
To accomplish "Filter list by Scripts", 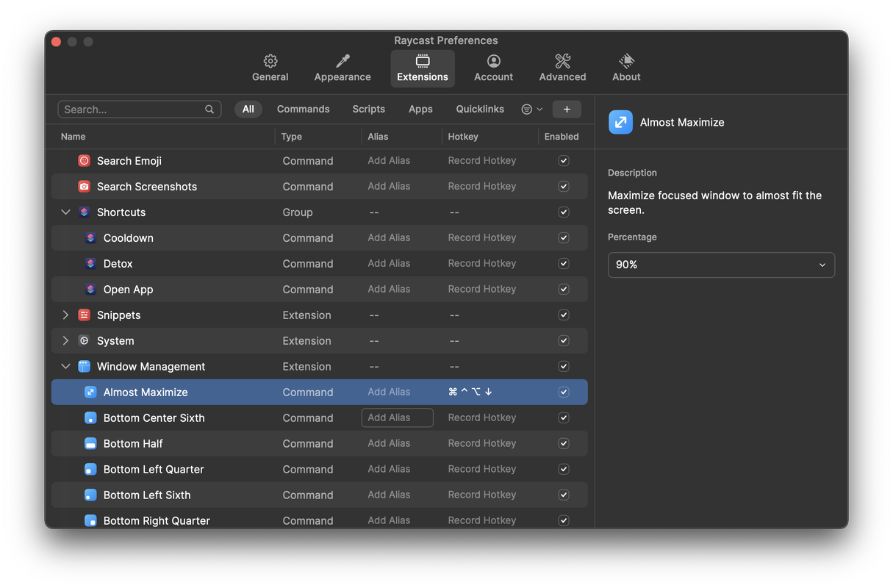I will pyautogui.click(x=368, y=109).
